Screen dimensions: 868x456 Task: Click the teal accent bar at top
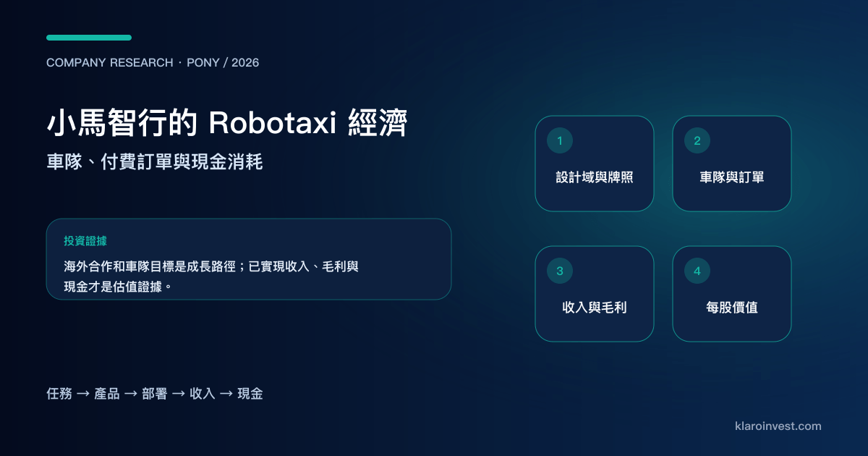coord(89,38)
